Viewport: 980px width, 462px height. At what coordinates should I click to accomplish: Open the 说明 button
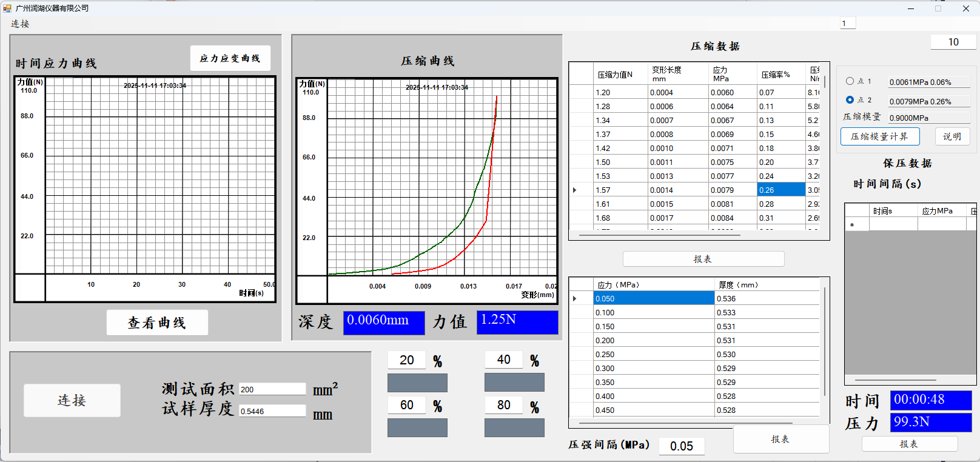click(952, 136)
